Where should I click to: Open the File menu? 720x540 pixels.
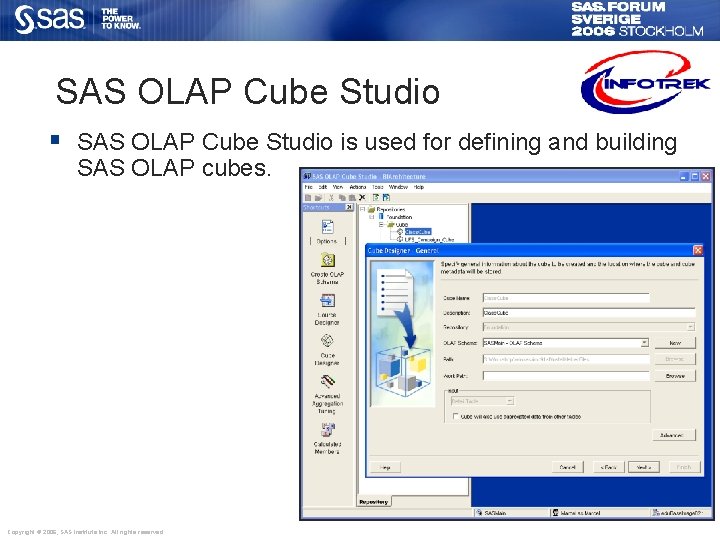point(309,187)
